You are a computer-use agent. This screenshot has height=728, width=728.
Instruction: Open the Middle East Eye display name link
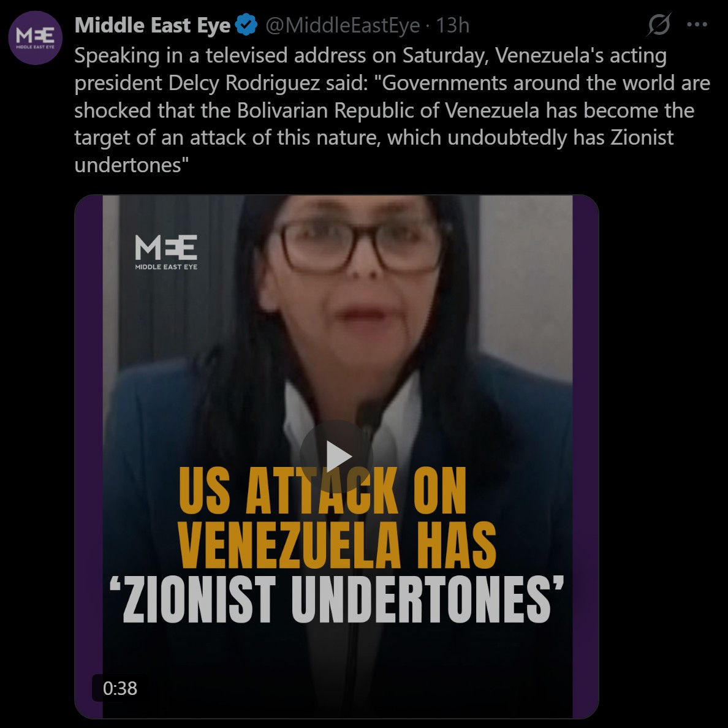coord(153,25)
